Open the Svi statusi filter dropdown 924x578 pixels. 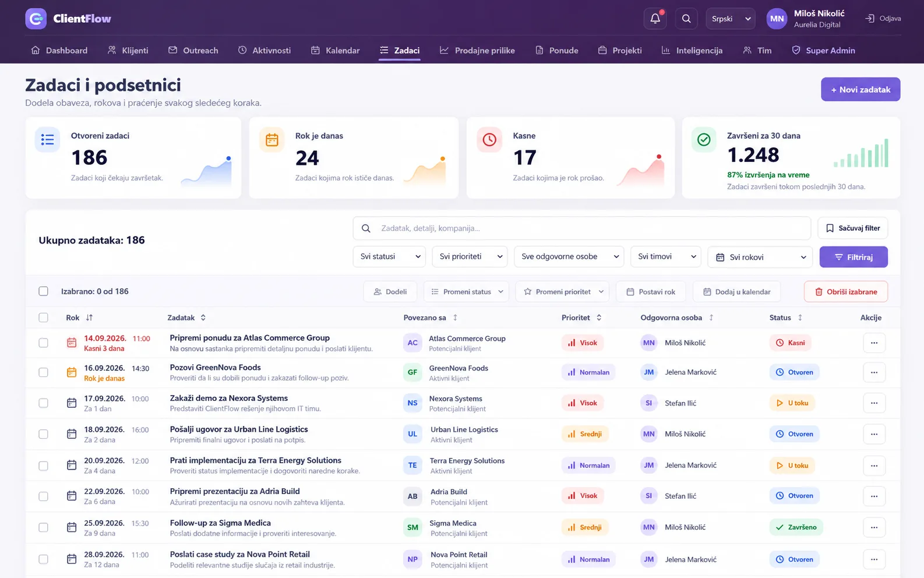(x=389, y=256)
